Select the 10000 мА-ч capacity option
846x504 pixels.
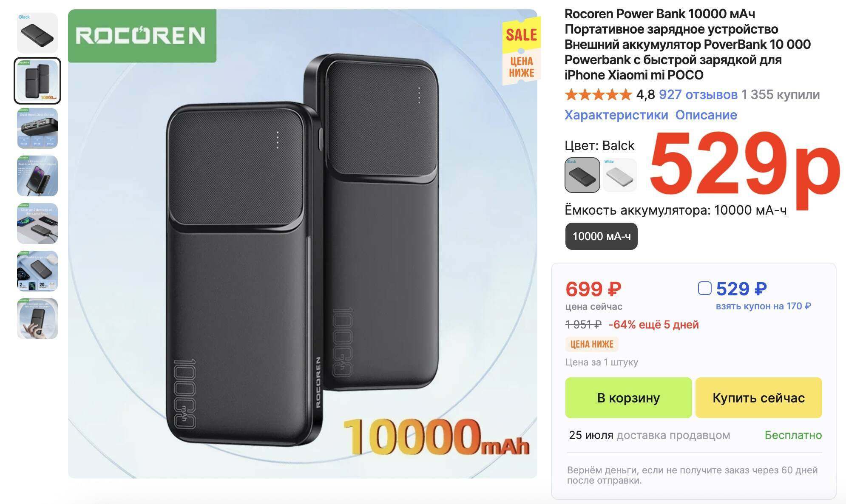pos(601,236)
